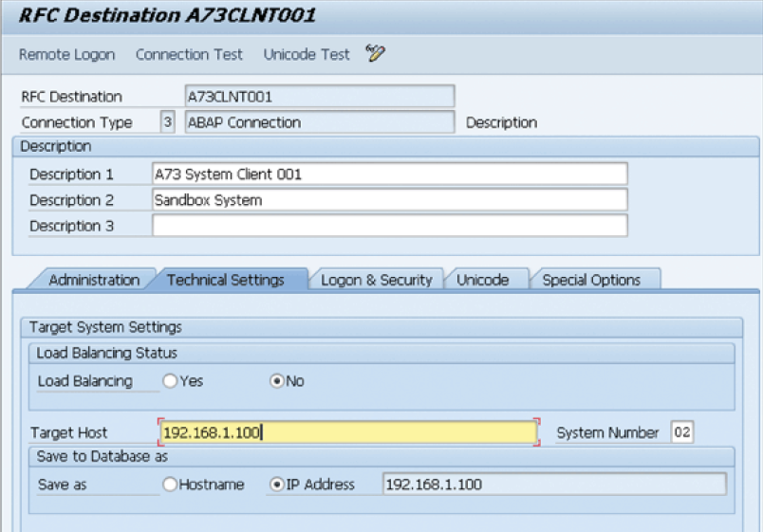Open the Logon & Security tab
Image resolution: width=763 pixels, height=532 pixels.
pyautogui.click(x=376, y=280)
